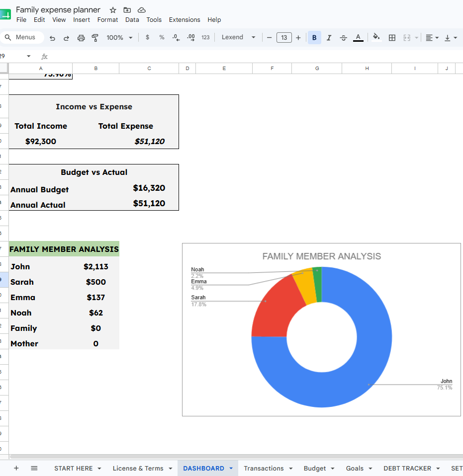Open the Extensions menu

click(x=185, y=20)
